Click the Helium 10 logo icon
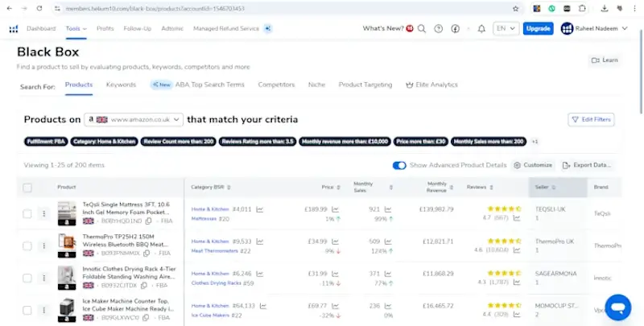Screen dimensions: 644x326 click(14, 29)
